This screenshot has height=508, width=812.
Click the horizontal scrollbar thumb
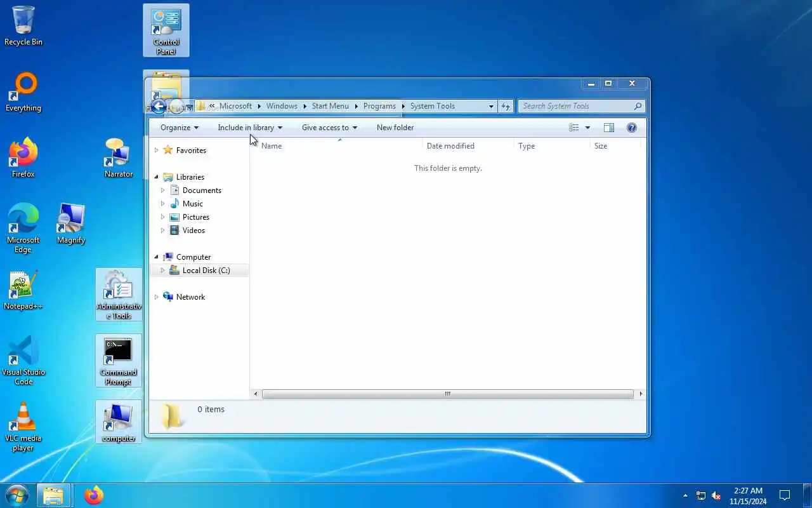(447, 394)
